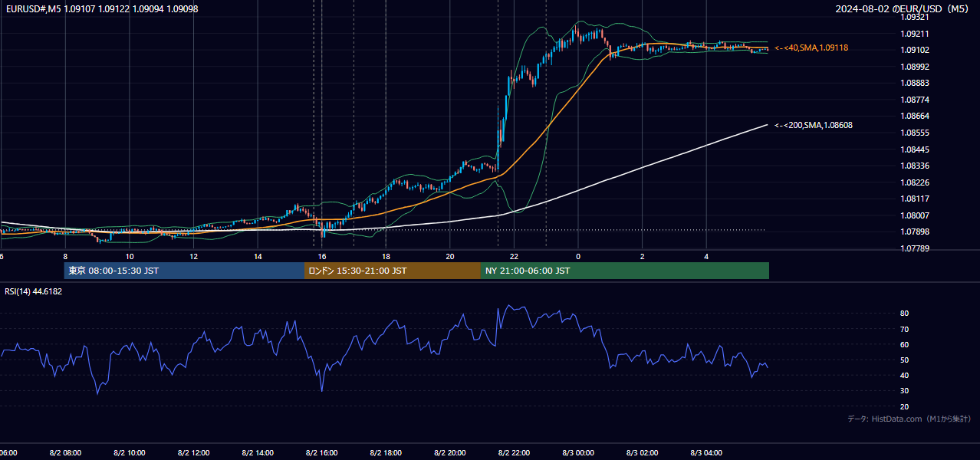The width and height of the screenshot is (980, 460).
Task: Click RSI scale level 60
Action: [905, 344]
